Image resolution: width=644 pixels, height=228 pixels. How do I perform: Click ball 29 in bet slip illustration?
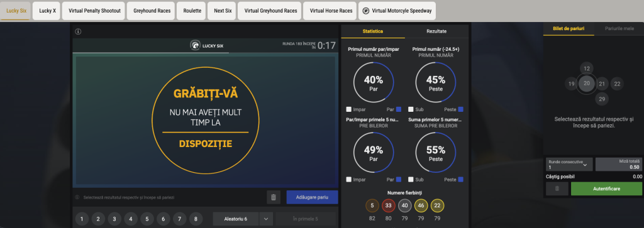(602, 99)
